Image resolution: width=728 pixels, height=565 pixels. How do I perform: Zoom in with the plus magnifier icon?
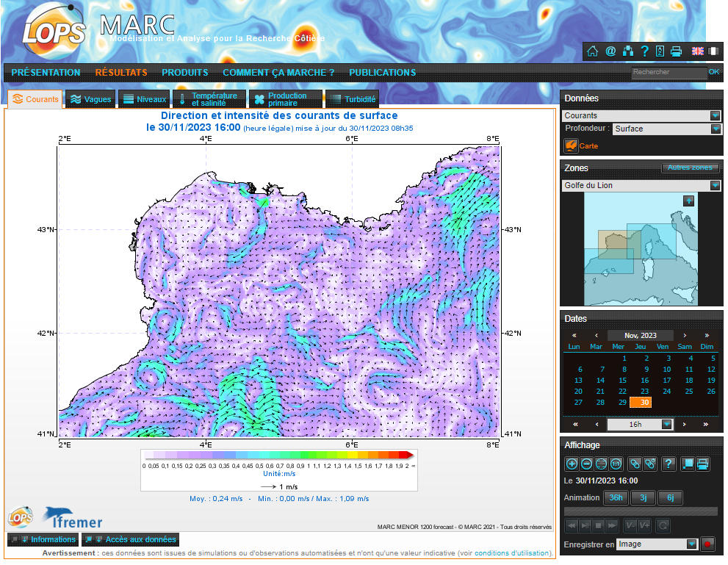572,464
